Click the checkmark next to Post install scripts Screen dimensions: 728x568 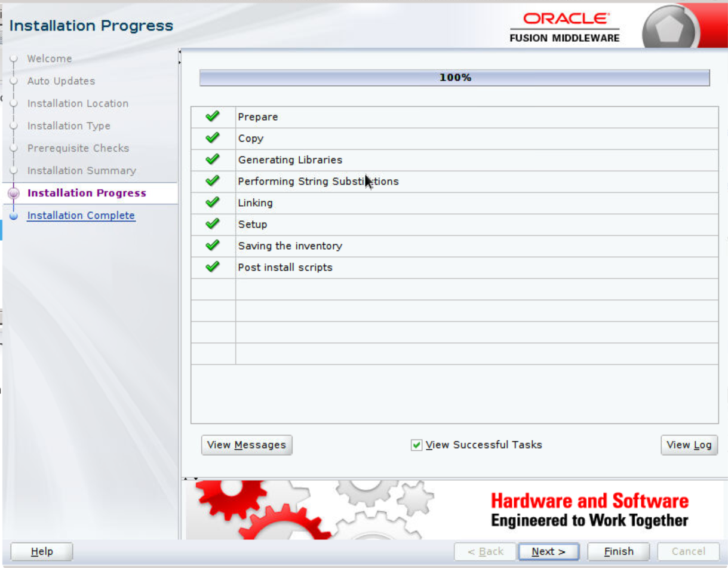click(x=213, y=267)
